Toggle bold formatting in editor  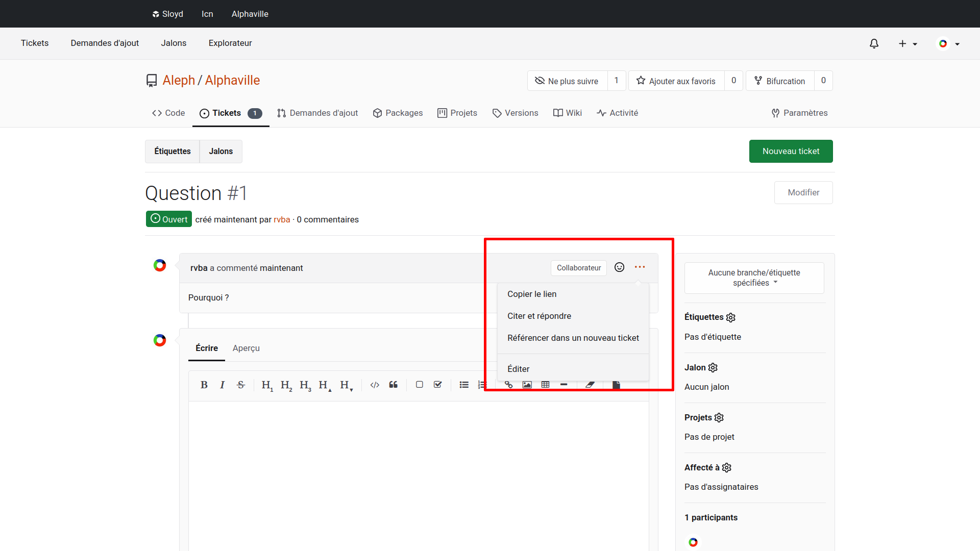click(x=204, y=385)
